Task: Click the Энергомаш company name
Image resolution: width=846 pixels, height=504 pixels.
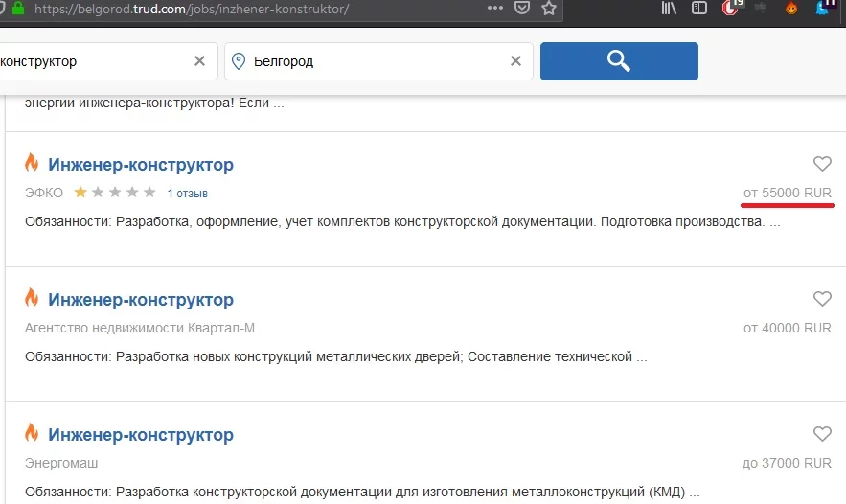Action: coord(61,463)
